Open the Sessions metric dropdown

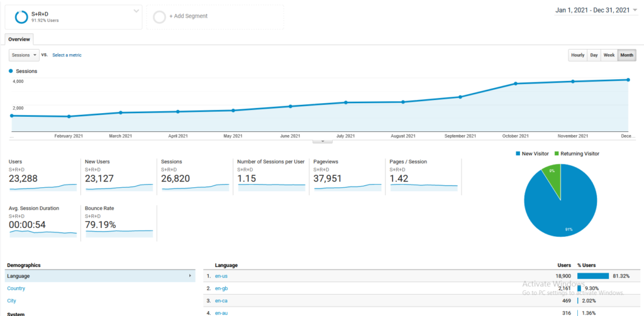point(24,55)
